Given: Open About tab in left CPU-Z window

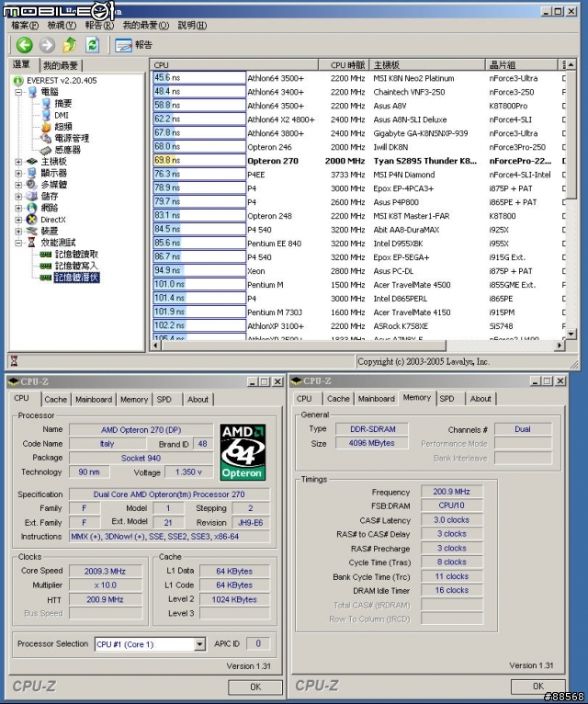Looking at the screenshot, I should coord(198,399).
